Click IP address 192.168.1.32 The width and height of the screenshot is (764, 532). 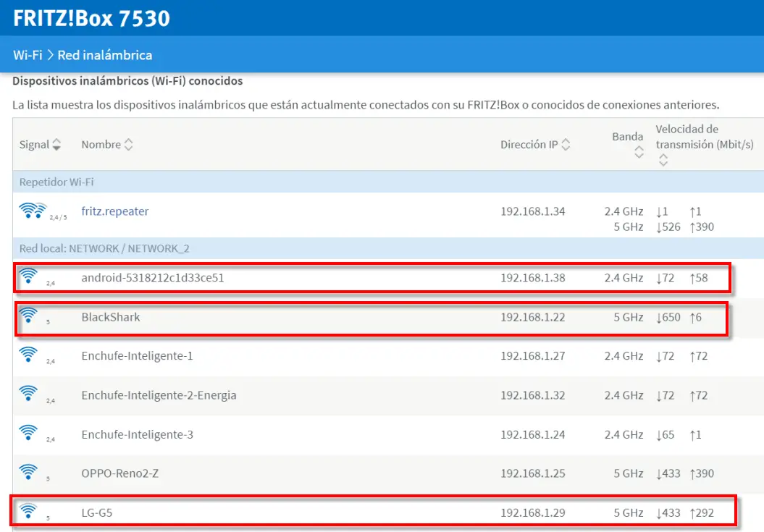click(532, 395)
